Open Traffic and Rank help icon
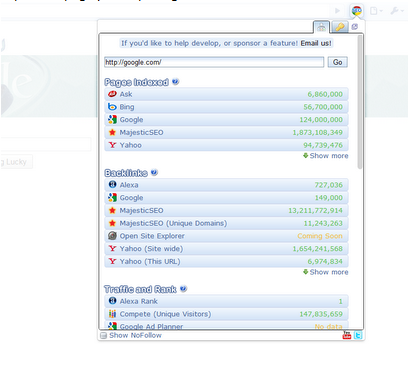 [x=183, y=289]
